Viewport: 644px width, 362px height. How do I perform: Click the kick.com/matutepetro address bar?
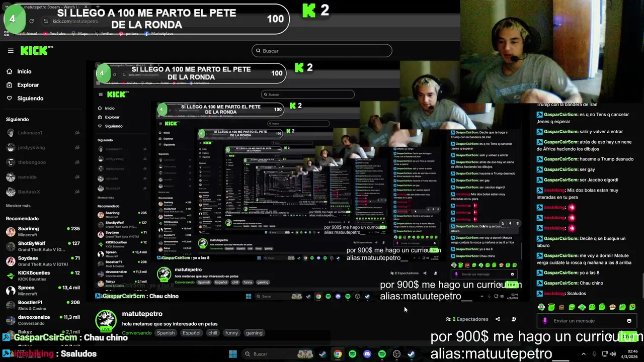point(75,21)
